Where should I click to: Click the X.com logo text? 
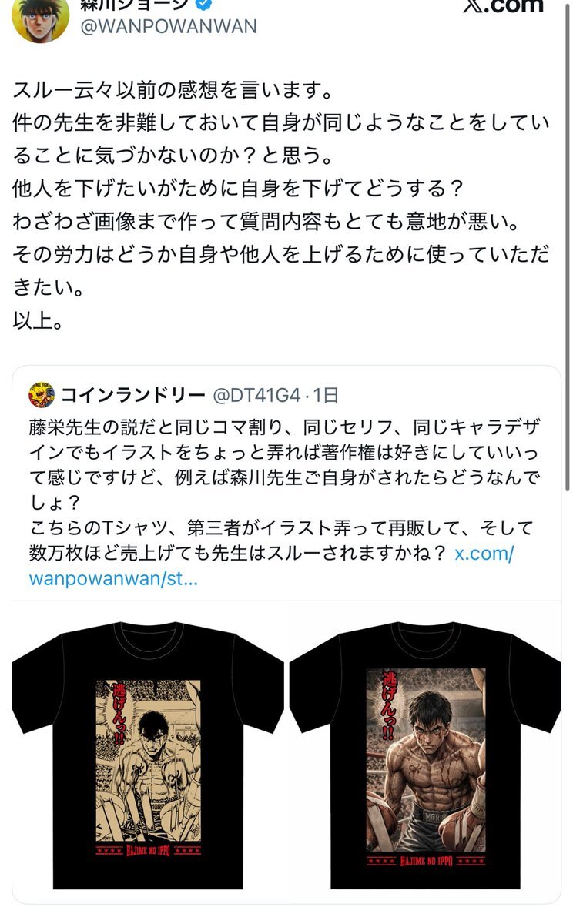(x=503, y=5)
